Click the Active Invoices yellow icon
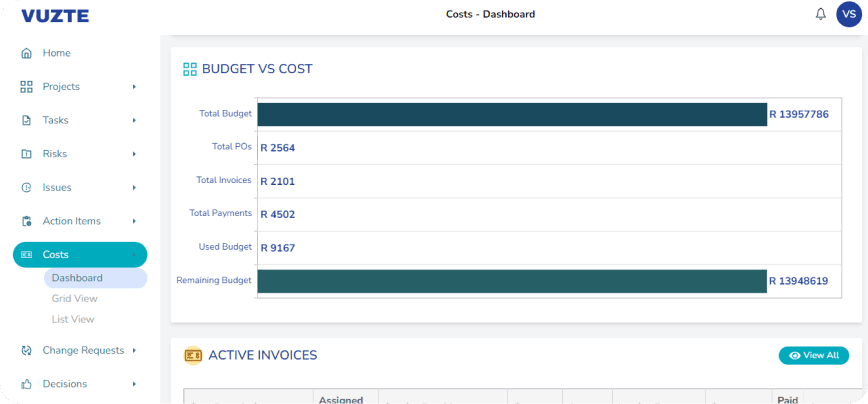 tap(193, 355)
